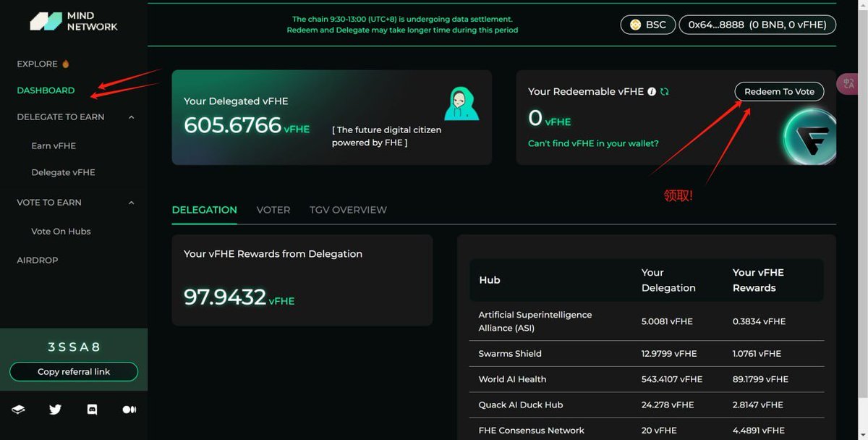The width and height of the screenshot is (868, 440).
Task: Select Artificial Superintelligence Alliance (ASI) hub row
Action: pyautogui.click(x=647, y=321)
